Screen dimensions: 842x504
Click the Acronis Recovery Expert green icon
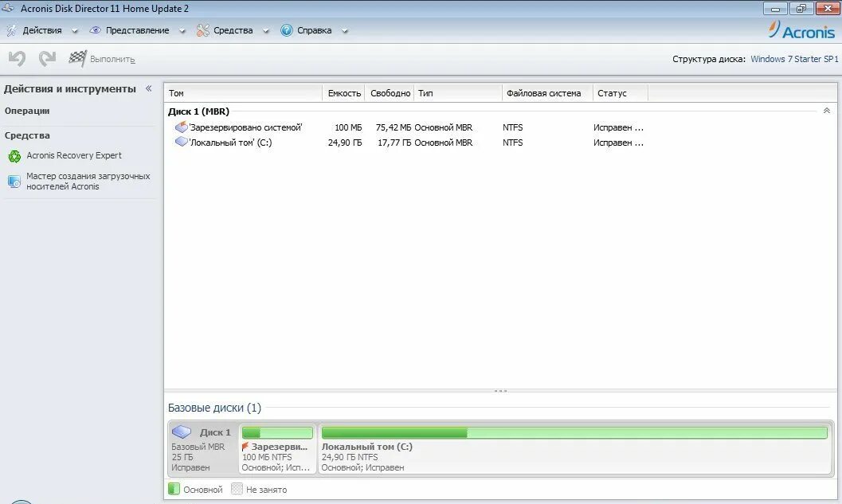tap(14, 156)
